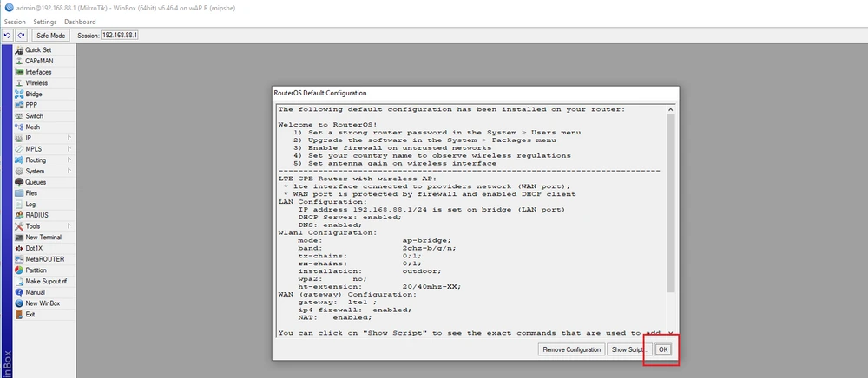Click the redo arrow in toolbar

[21, 36]
